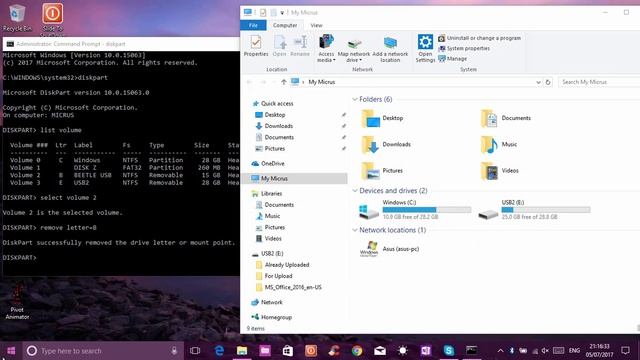Open File Explorer from taskbar

pyautogui.click(x=242, y=351)
